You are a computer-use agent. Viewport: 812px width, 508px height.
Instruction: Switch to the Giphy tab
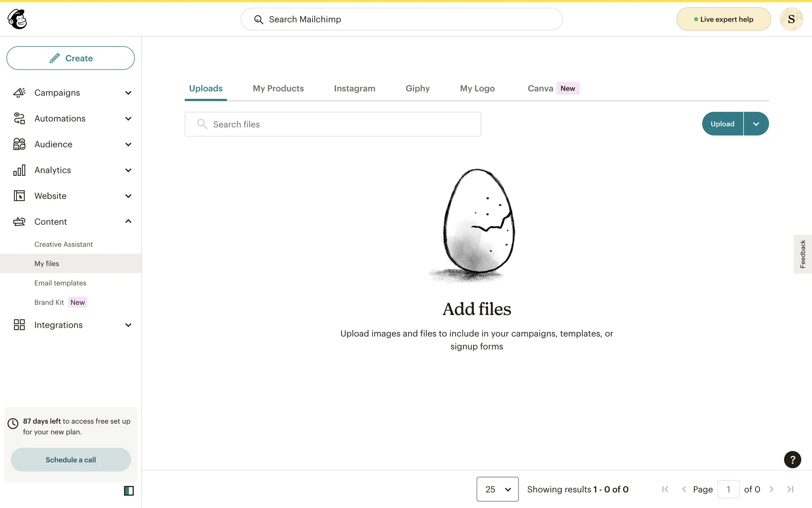[x=417, y=88]
